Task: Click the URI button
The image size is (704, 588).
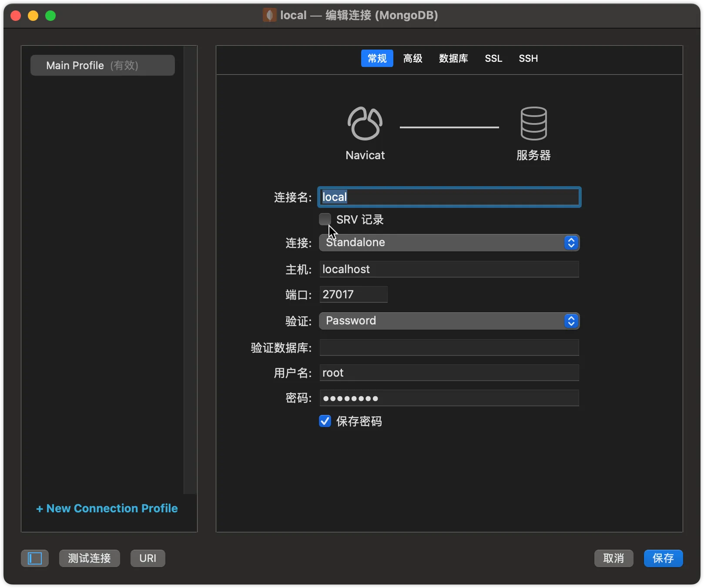Action: coord(148,558)
